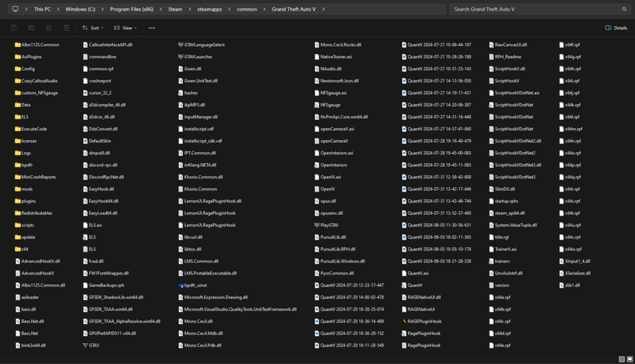635x364 pixels.
Task: Click the Delete trash icon
Action: pos(67,28)
